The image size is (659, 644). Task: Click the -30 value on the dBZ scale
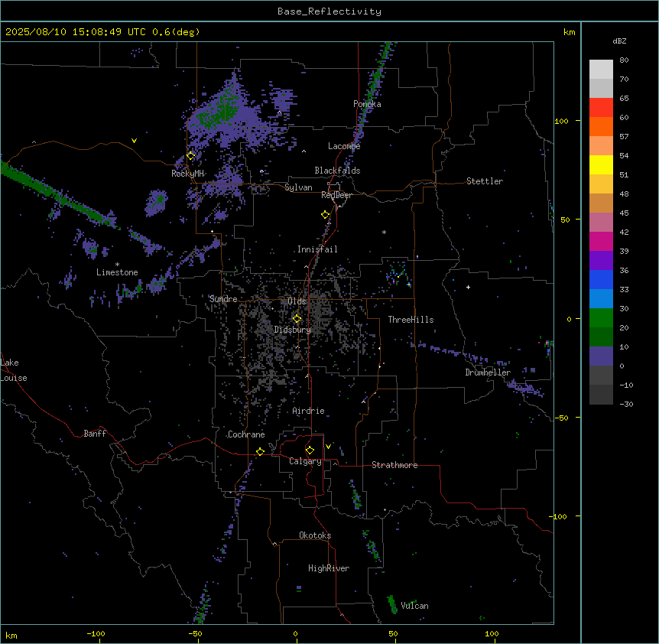click(x=626, y=405)
